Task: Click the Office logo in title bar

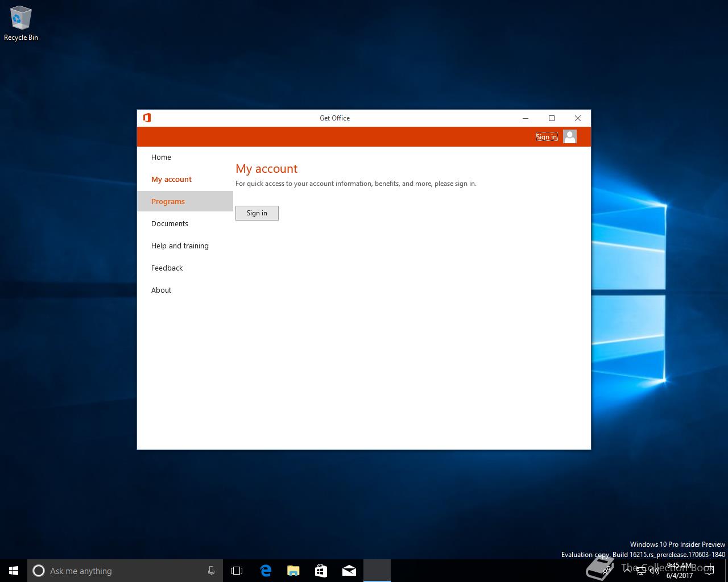Action: [x=147, y=118]
